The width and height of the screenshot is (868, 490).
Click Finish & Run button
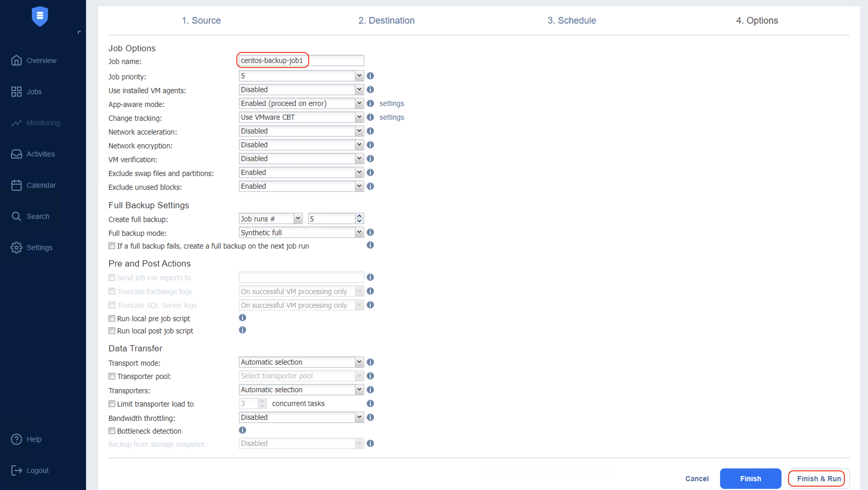(x=819, y=478)
